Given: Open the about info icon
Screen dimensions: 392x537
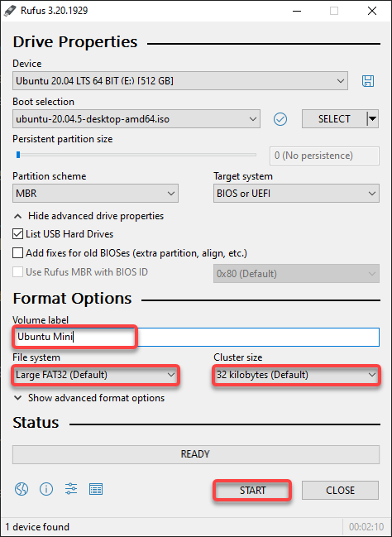Looking at the screenshot, I should tap(46, 489).
